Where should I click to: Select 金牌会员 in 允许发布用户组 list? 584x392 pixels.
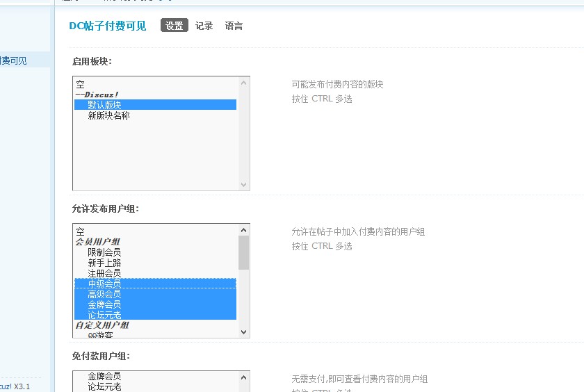tap(155, 304)
